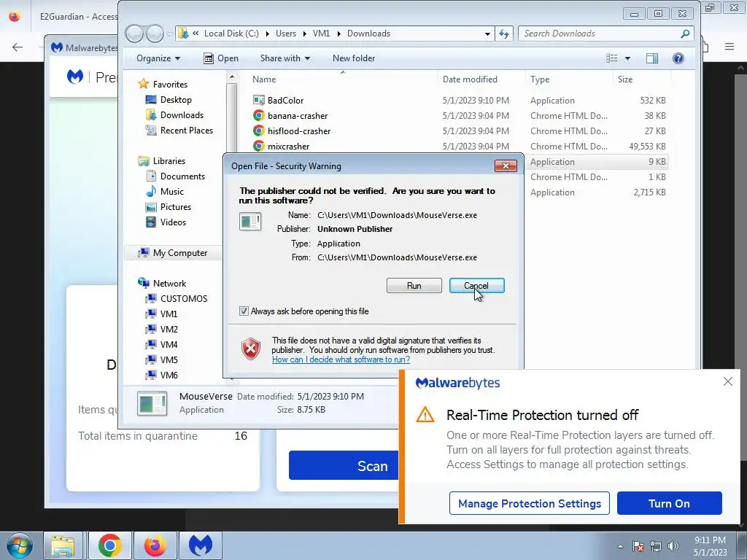
Task: Click the Firefox back arrow button
Action: tap(18, 47)
